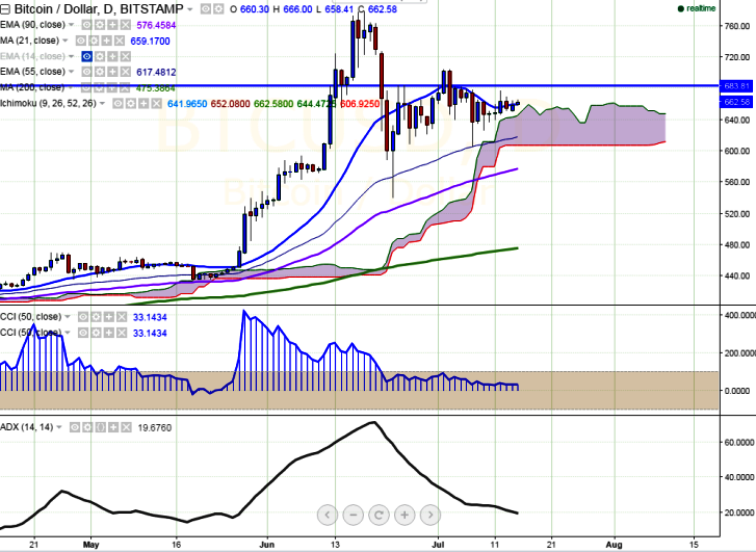Open settings gear of second CCI (50, close)
Viewport: 756px width, 552px height.
(x=96, y=333)
